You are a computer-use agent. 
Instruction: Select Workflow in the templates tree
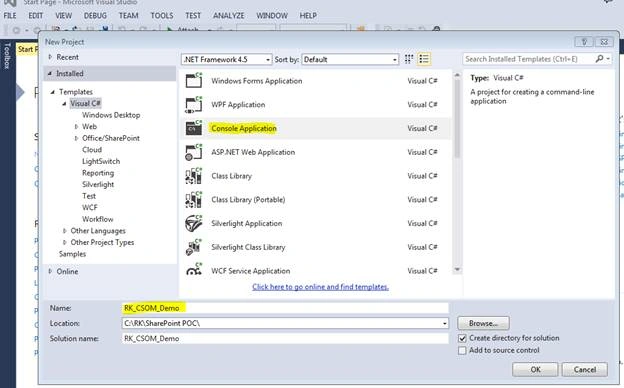pos(98,219)
